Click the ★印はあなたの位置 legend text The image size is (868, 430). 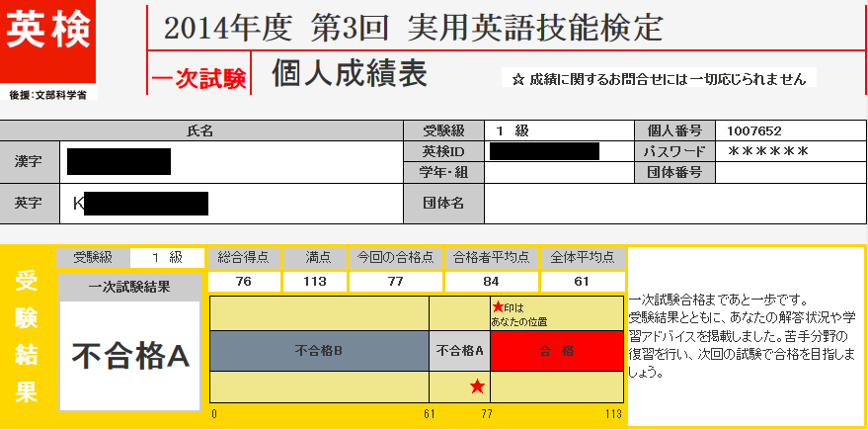click(519, 314)
